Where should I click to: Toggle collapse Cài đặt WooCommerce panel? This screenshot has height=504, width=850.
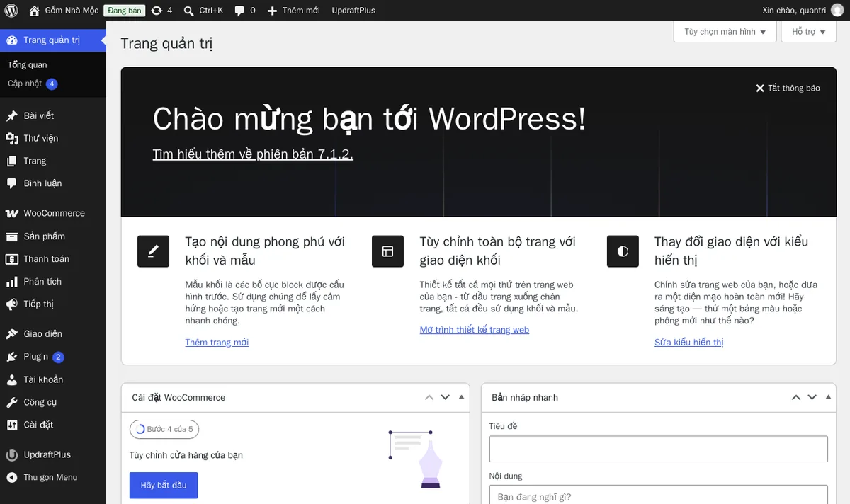(x=461, y=397)
